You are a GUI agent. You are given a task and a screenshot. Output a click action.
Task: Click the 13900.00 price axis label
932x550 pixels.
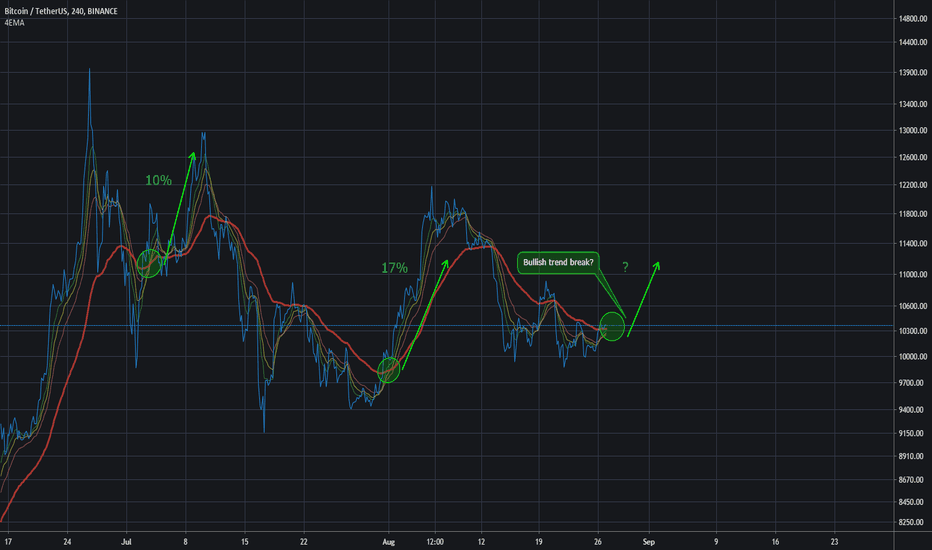point(913,73)
